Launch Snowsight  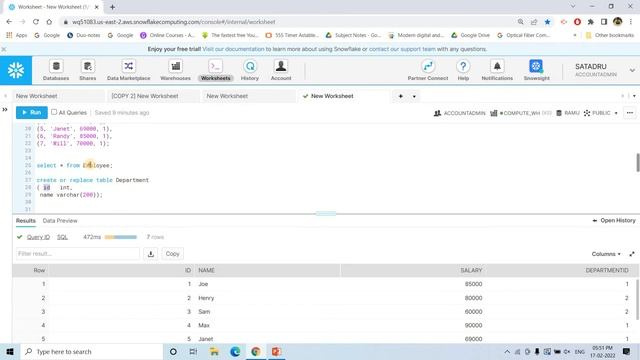(x=536, y=70)
